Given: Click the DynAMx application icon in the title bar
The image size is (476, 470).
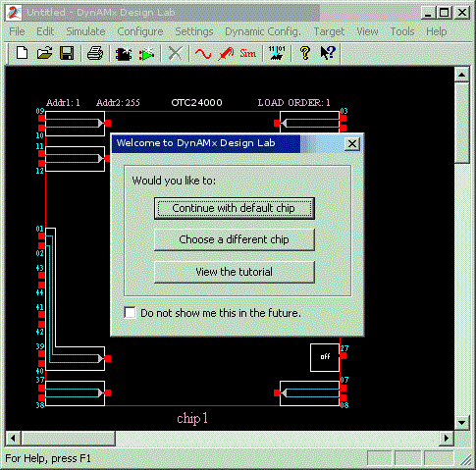Looking at the screenshot, I should tap(14, 13).
